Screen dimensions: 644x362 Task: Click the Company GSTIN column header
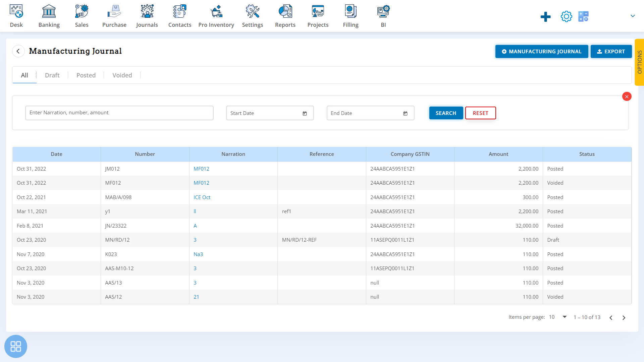[410, 154]
